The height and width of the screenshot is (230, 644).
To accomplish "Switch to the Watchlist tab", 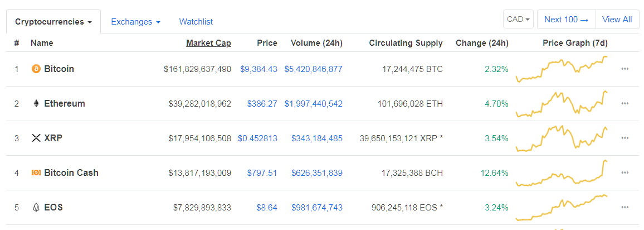I will click(196, 22).
